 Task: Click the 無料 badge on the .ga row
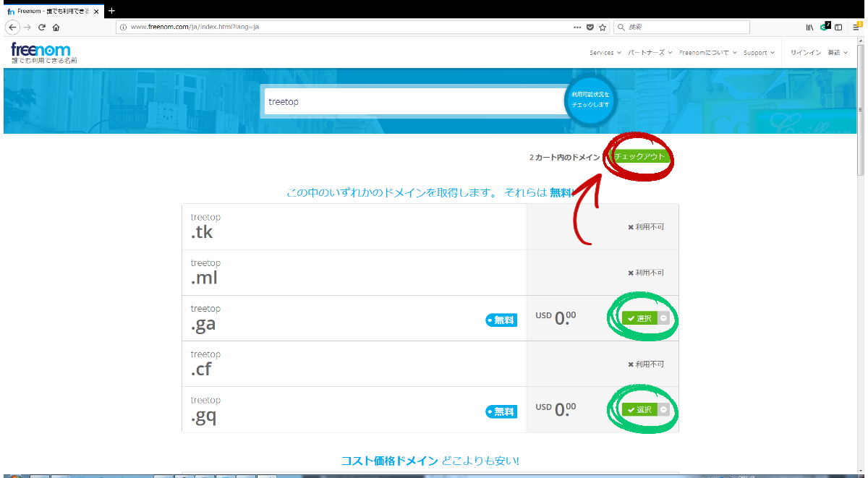501,320
